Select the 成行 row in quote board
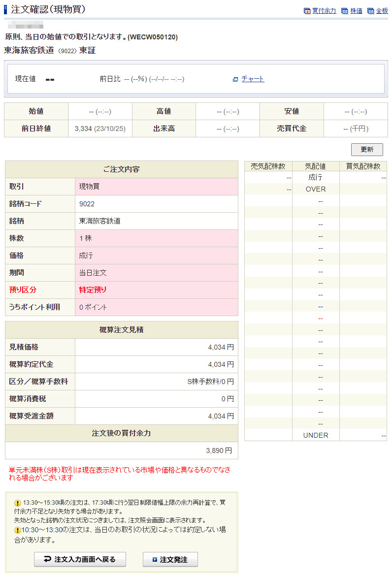 click(315, 177)
